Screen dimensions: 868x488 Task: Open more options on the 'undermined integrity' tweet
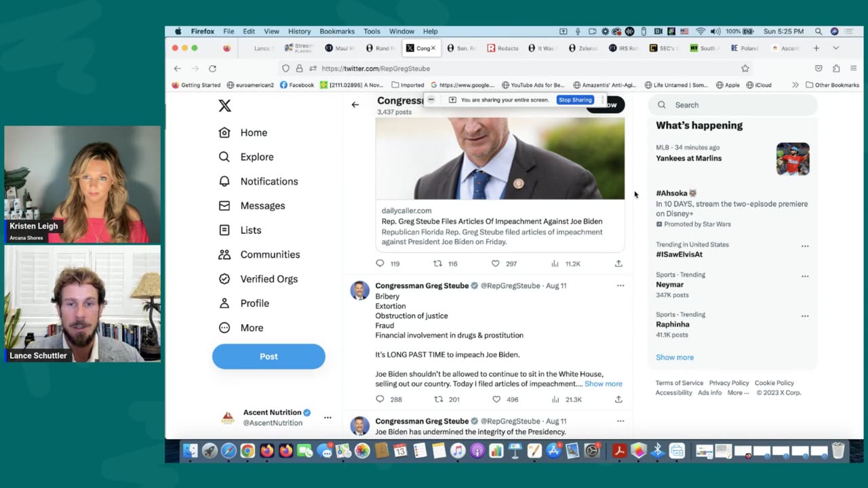[x=620, y=421]
